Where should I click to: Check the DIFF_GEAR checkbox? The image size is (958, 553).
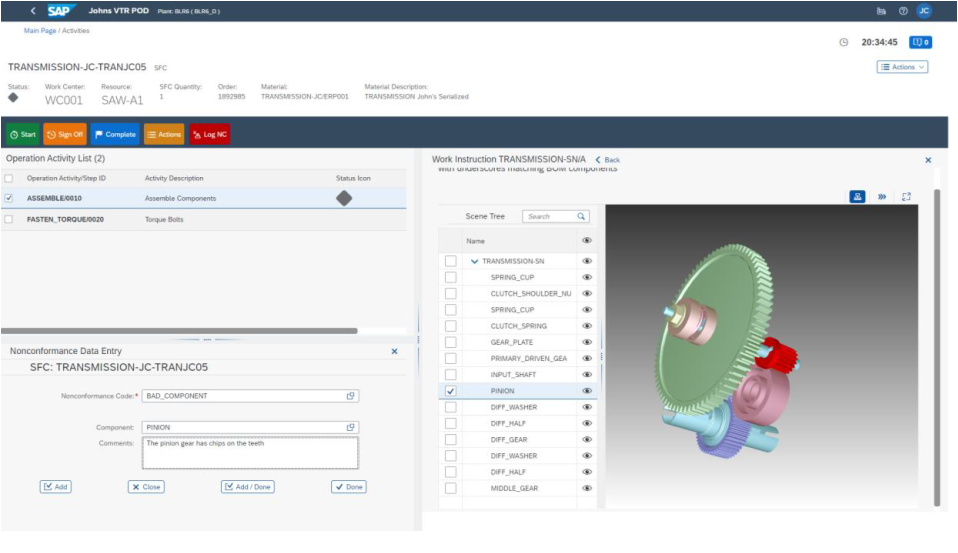pyautogui.click(x=450, y=439)
